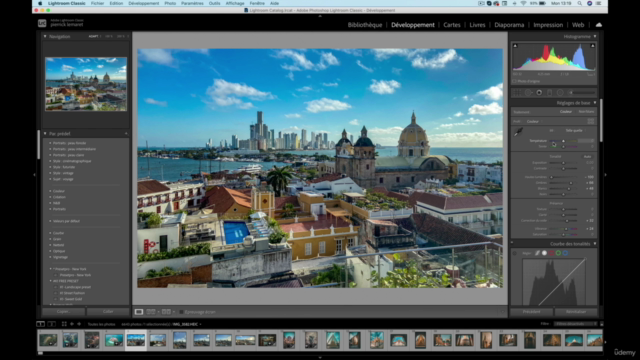Select the green channel curve

tap(558, 253)
